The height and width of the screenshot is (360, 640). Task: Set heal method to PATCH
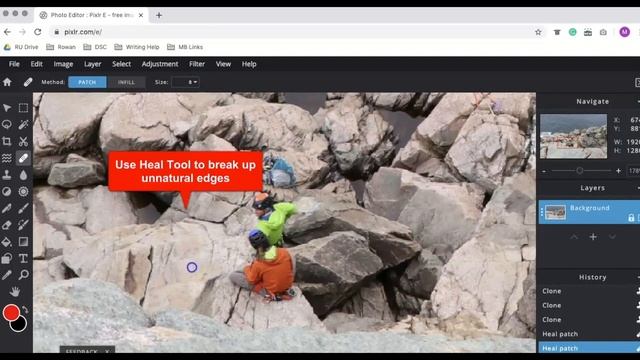(x=87, y=82)
